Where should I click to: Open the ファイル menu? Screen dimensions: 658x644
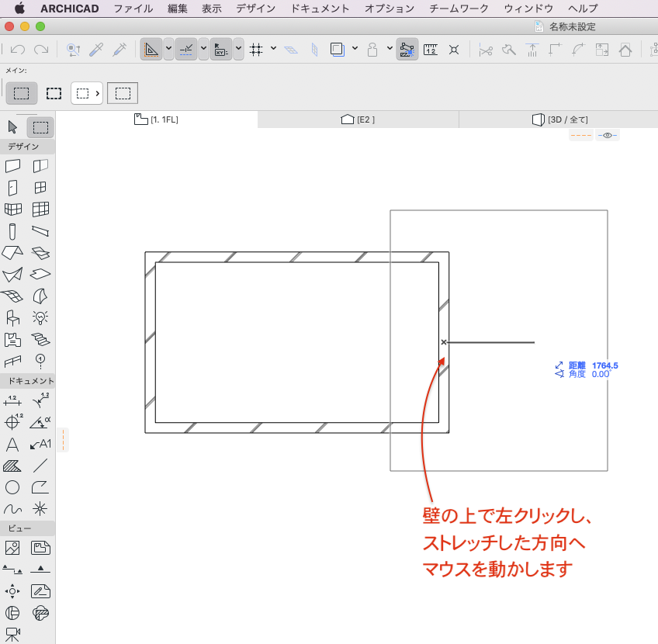133,9
